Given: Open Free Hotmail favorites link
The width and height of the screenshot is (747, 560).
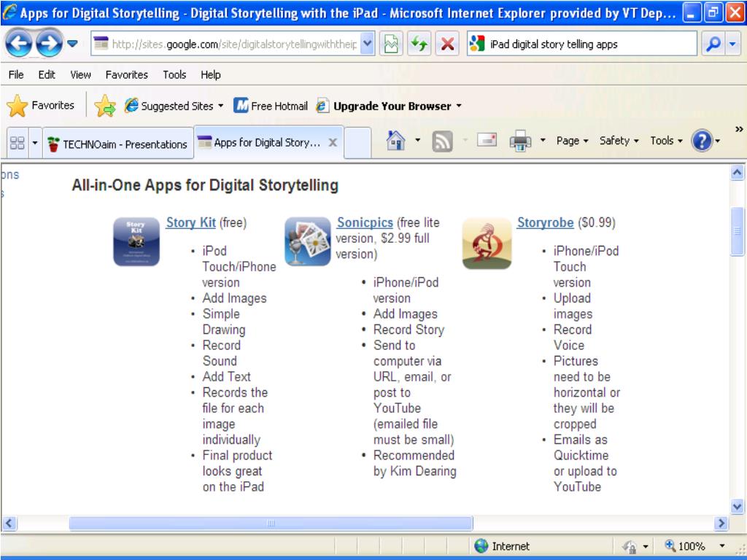Looking at the screenshot, I should pyautogui.click(x=271, y=106).
